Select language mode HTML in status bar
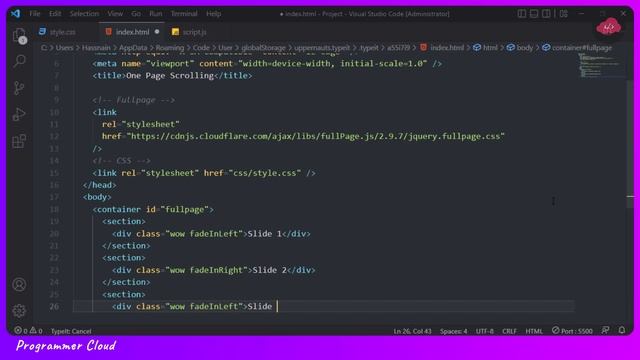The height and width of the screenshot is (360, 640). [534, 331]
